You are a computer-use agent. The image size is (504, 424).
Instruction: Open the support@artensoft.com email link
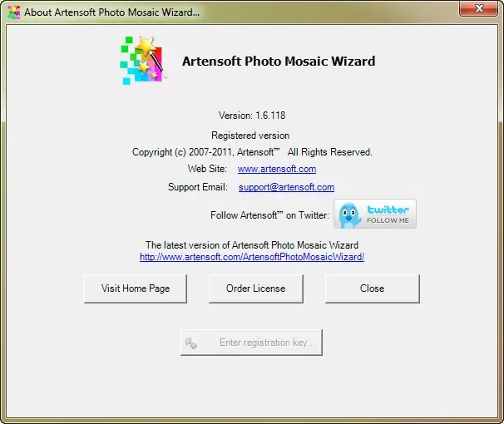point(286,187)
